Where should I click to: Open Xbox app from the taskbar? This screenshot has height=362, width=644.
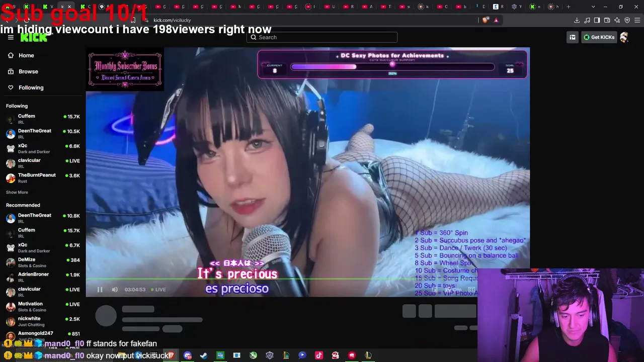pos(253,355)
